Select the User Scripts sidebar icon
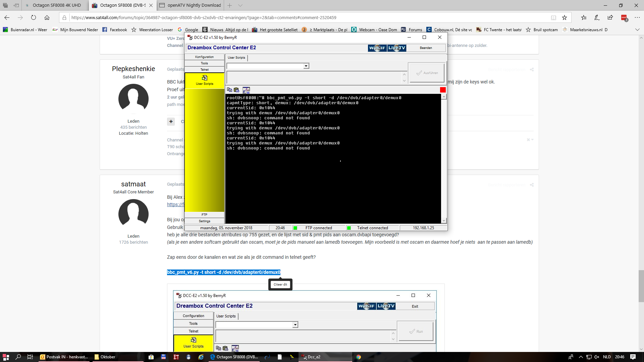This screenshot has height=362, width=644. coord(205,80)
